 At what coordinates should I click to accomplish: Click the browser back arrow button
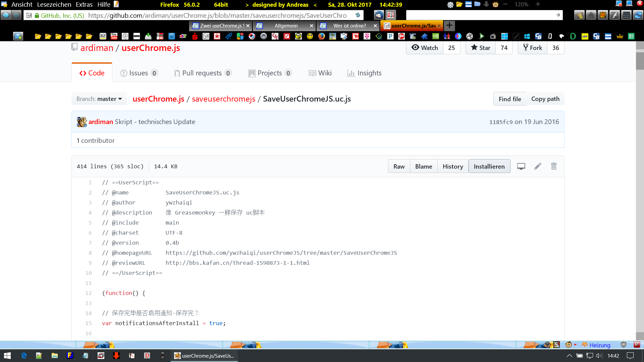click(x=6, y=15)
